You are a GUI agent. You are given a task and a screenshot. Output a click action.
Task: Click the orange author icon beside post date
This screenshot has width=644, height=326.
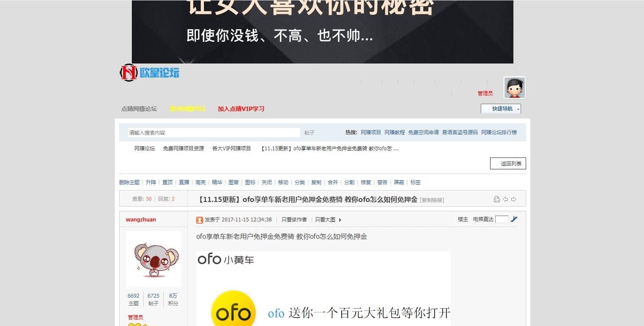click(200, 220)
